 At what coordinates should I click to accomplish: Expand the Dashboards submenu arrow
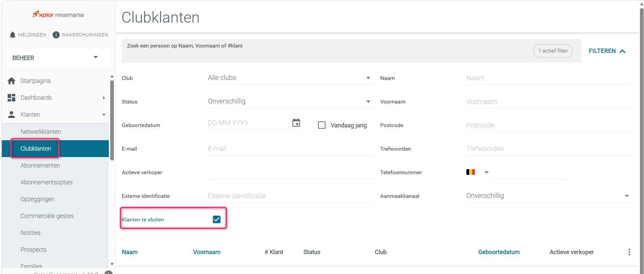pos(104,98)
